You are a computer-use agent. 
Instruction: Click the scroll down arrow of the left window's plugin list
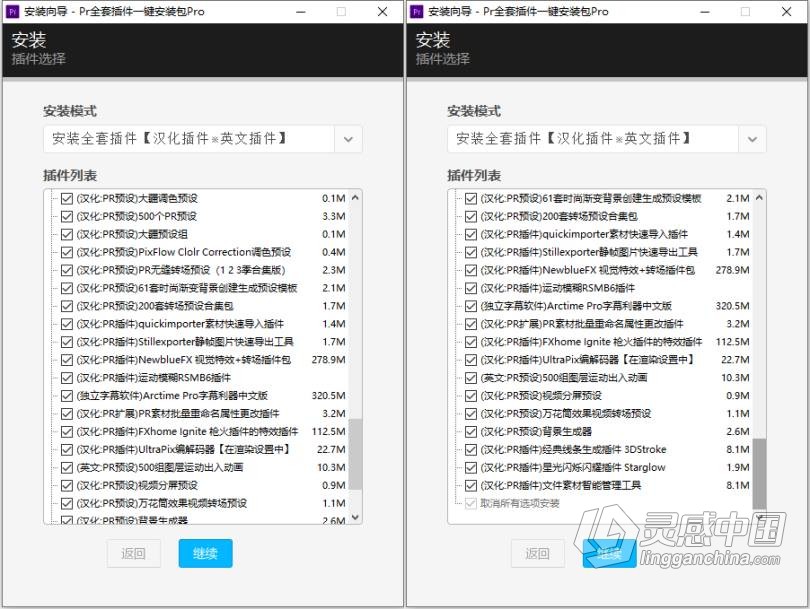click(355, 517)
